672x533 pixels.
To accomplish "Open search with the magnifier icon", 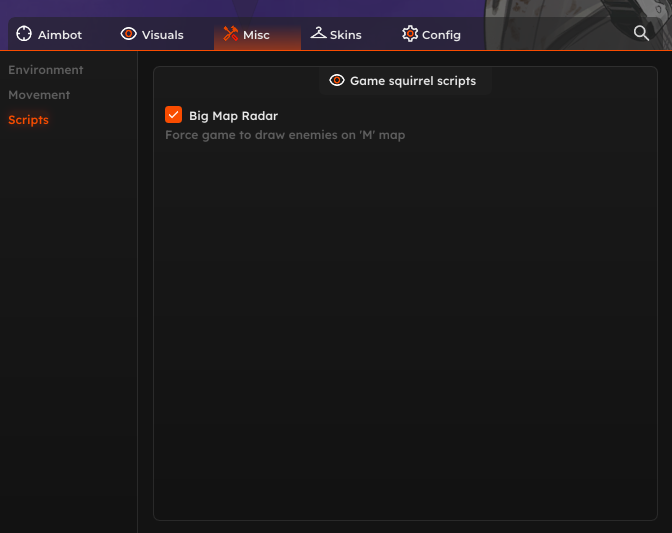I will pyautogui.click(x=641, y=33).
